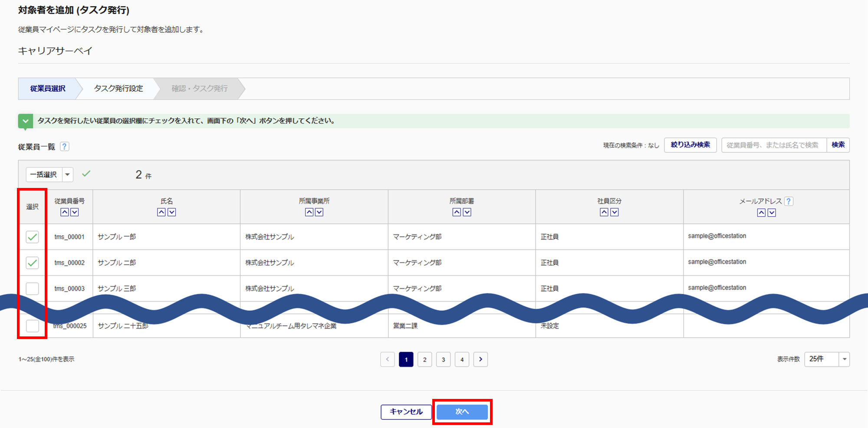Screen dimensions: 868x428
Task: Open help icon next to メールアドレス header
Action: tap(789, 201)
